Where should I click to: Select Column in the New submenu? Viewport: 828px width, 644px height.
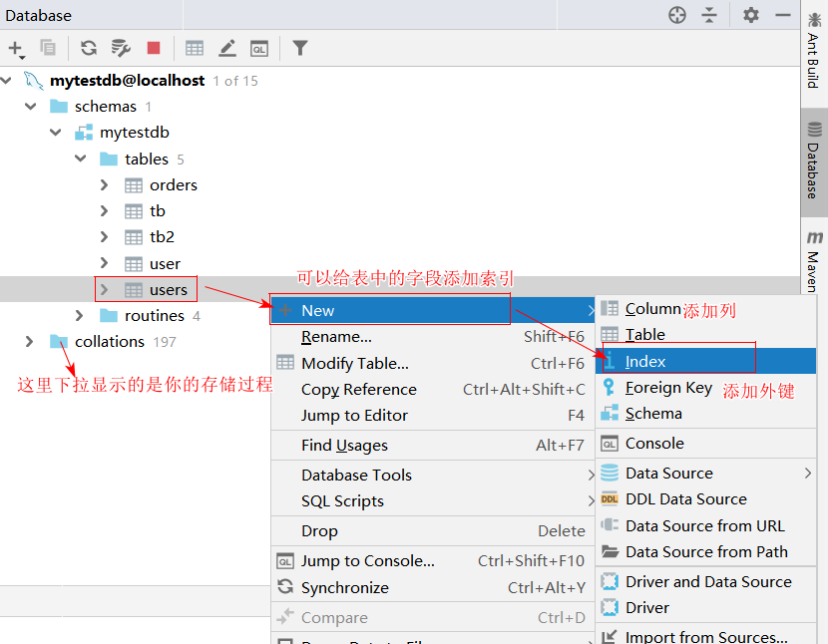706,309
